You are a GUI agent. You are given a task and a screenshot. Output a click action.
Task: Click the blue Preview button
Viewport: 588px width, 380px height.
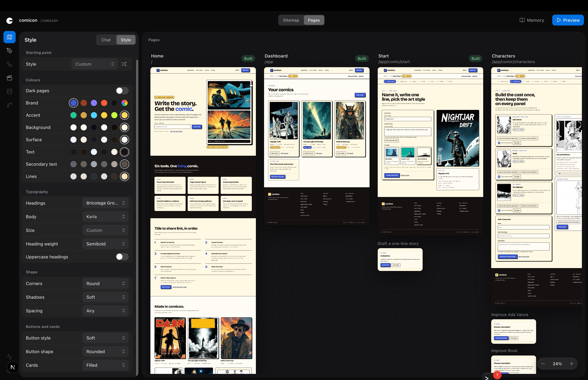568,20
